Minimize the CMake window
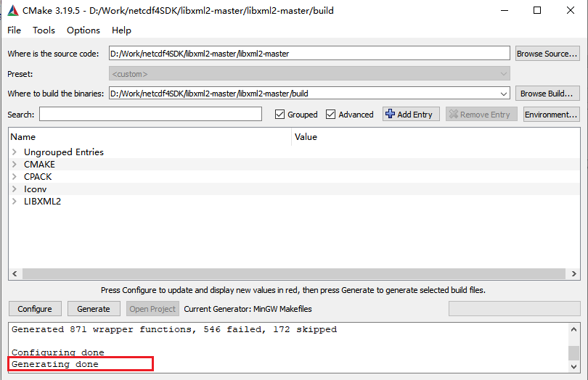The width and height of the screenshot is (588, 380). 505,10
